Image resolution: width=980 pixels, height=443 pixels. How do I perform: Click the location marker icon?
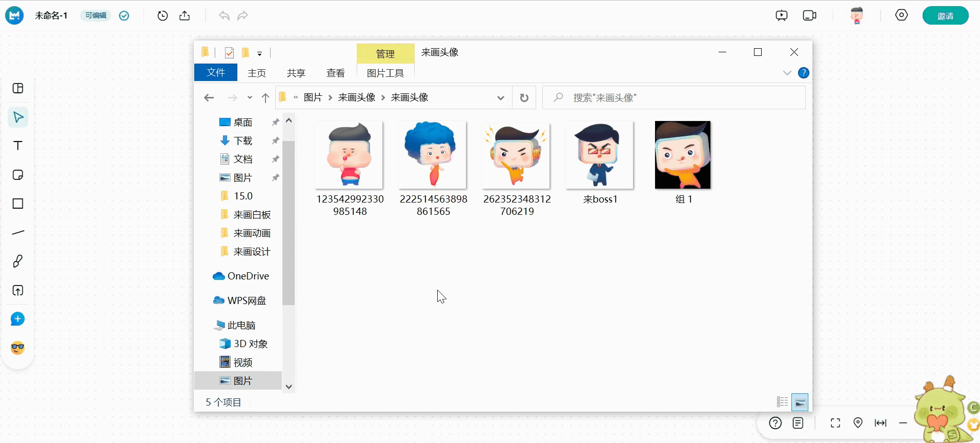pos(858,423)
